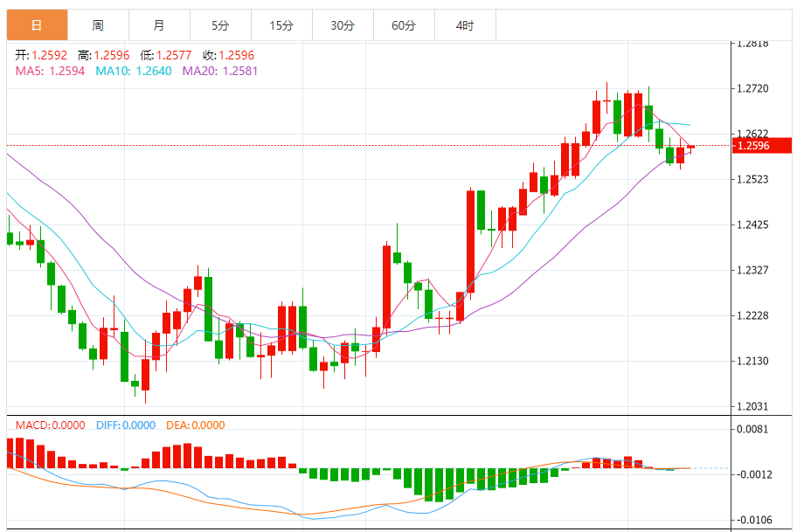Click the DIFF:0.0000 label
This screenshot has width=797, height=532.
click(x=126, y=425)
